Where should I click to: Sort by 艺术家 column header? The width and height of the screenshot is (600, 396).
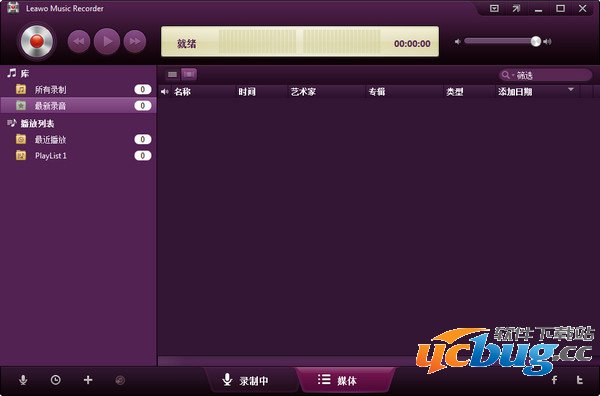(x=326, y=92)
